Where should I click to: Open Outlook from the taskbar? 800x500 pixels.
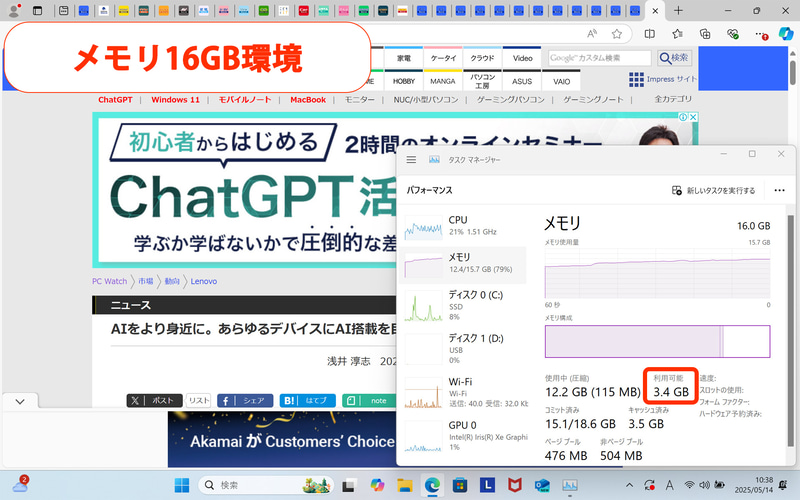pyautogui.click(x=542, y=485)
